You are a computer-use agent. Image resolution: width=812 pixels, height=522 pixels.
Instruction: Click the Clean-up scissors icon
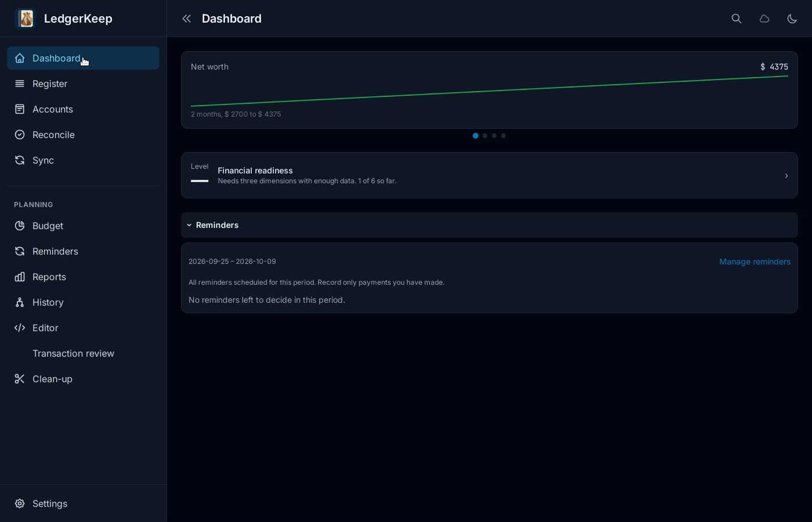[x=20, y=379]
